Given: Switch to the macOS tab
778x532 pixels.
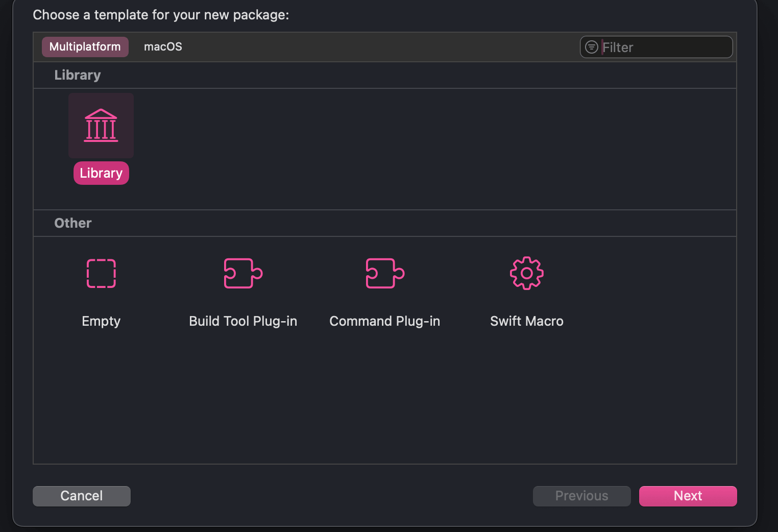Looking at the screenshot, I should coord(163,47).
